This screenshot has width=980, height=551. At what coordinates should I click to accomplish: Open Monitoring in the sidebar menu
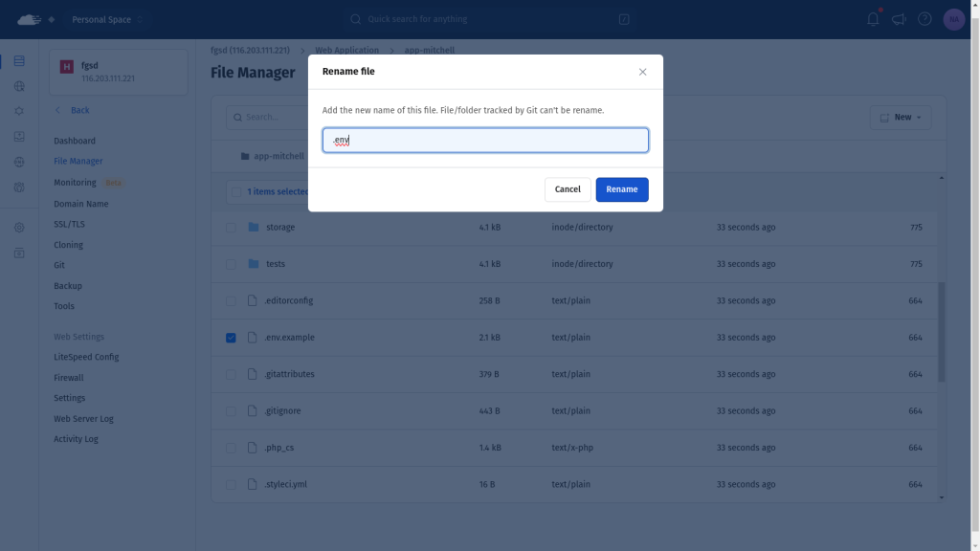(x=75, y=183)
